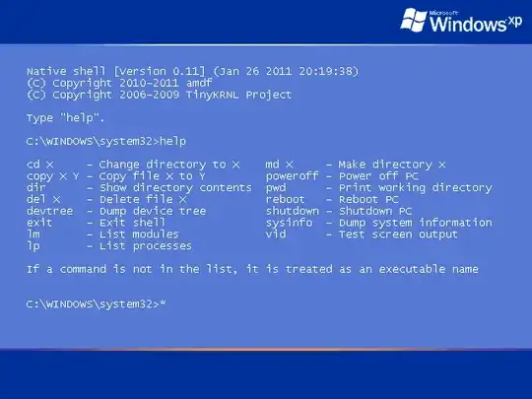Click the 'Dump system information' description
Image resolution: width=532 pixels, height=399 pixels.
[416, 223]
